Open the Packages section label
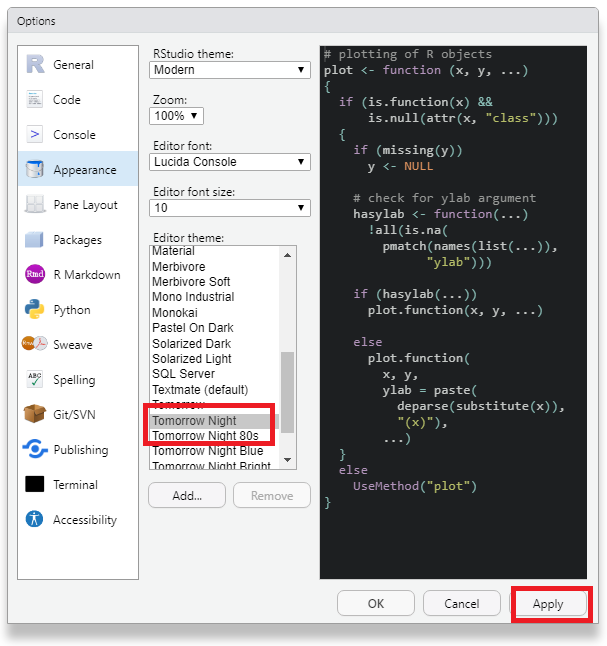This screenshot has height=646, width=607. pyautogui.click(x=77, y=240)
